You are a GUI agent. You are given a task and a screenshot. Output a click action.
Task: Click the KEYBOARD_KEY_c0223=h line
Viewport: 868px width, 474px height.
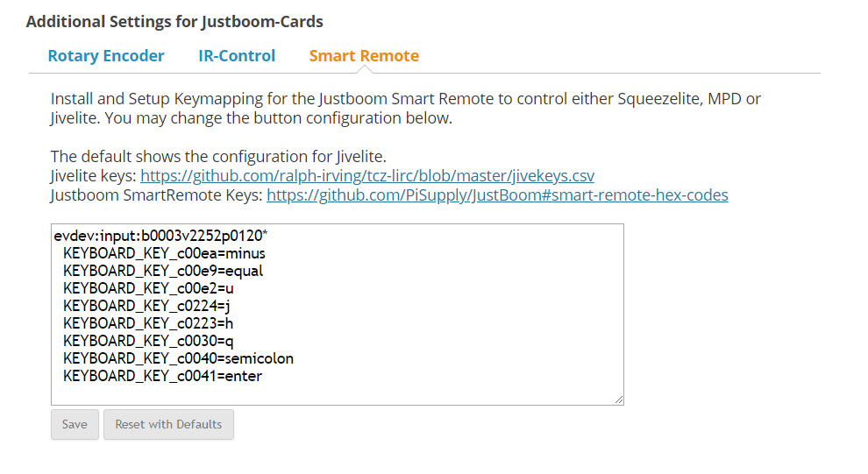pos(148,323)
